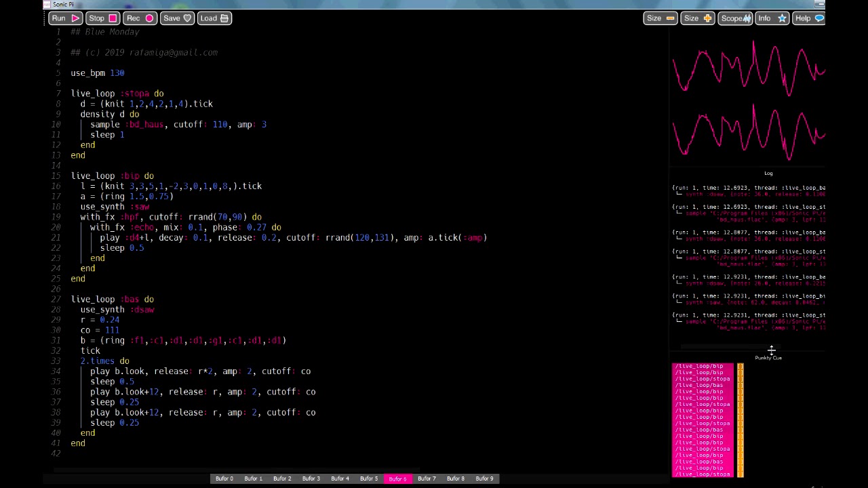Click the 'use_synth :dsaw' line
This screenshot has width=868, height=488.
117,310
